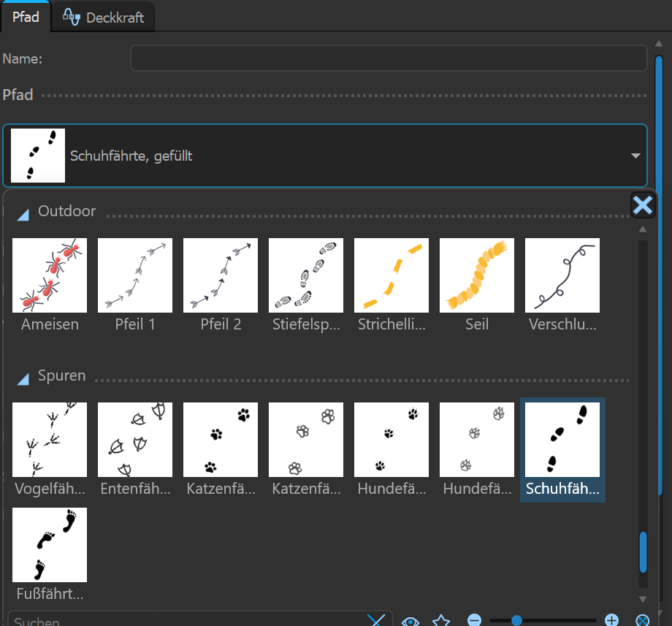Choose the orange dashed line path
Viewport: 672px width, 626px height.
(392, 275)
